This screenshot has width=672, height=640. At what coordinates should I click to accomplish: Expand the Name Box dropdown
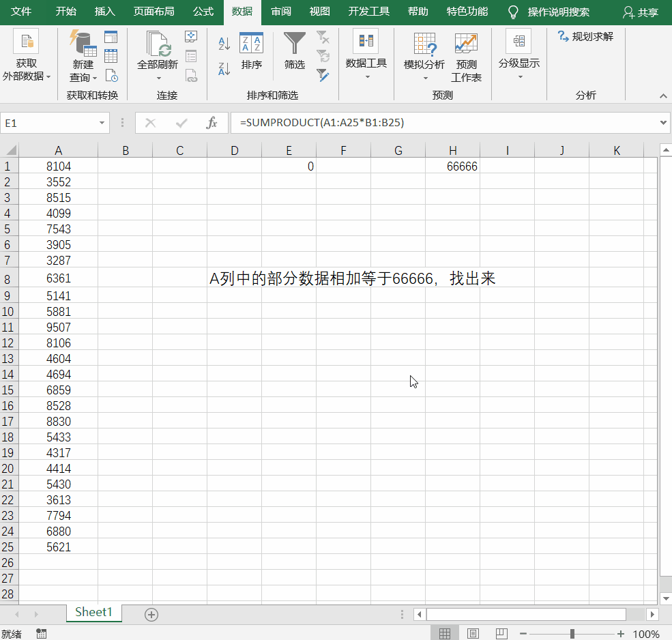(x=102, y=123)
